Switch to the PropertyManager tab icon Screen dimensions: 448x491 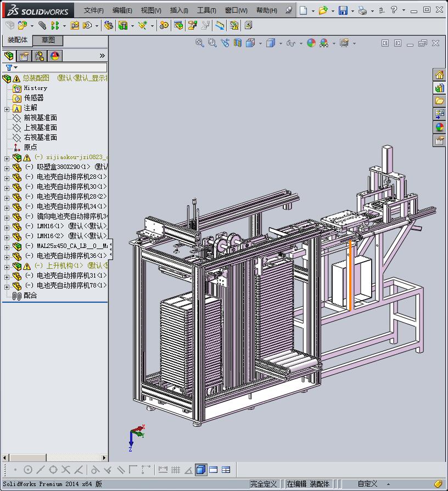click(24, 56)
